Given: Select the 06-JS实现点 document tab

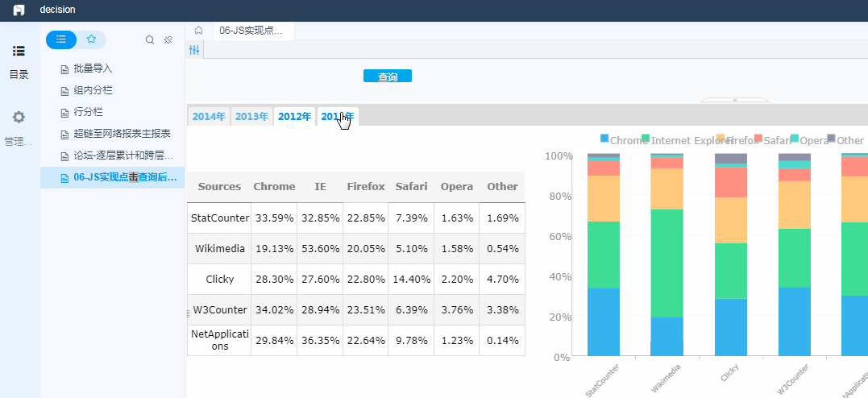Looking at the screenshot, I should (253, 31).
